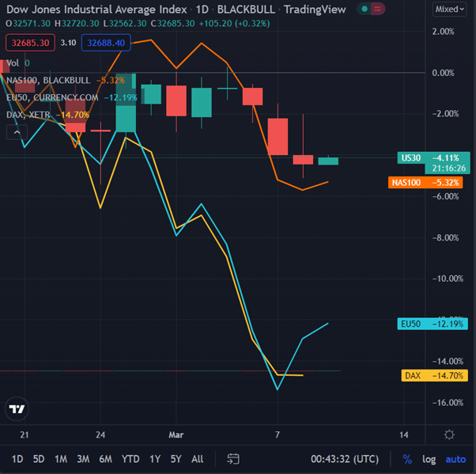
Task: Select the 1M time range
Action: coord(61,459)
